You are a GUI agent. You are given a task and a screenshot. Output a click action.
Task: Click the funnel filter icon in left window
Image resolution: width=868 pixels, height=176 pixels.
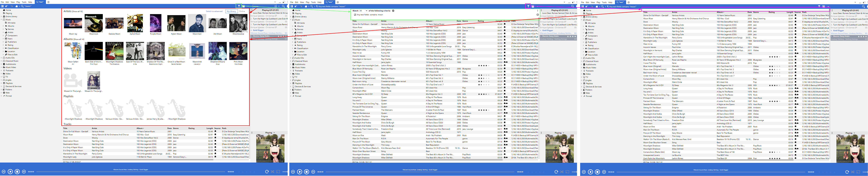pos(239,6)
